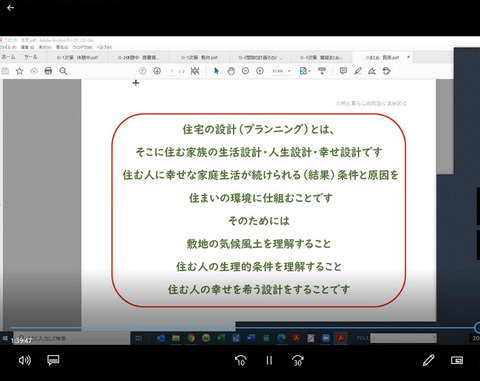Image resolution: width=480 pixels, height=381 pixels.
Task: Click the Acrobat save disk icon
Action: click(5, 71)
